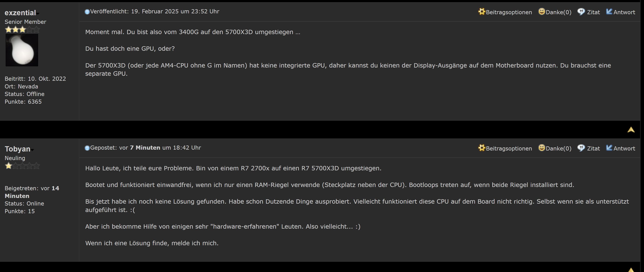Open Beitragsoptionen gear icon on Tobyan's post
644x272 pixels.
482,148
